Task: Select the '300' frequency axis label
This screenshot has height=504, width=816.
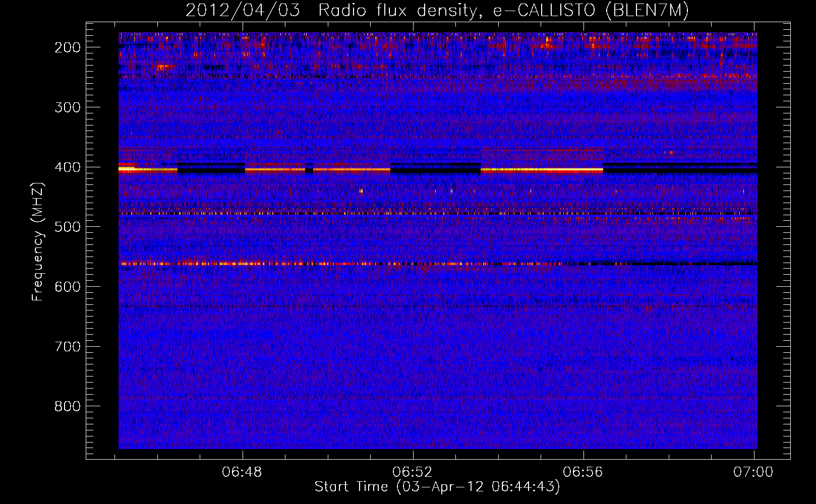Action: (x=67, y=107)
